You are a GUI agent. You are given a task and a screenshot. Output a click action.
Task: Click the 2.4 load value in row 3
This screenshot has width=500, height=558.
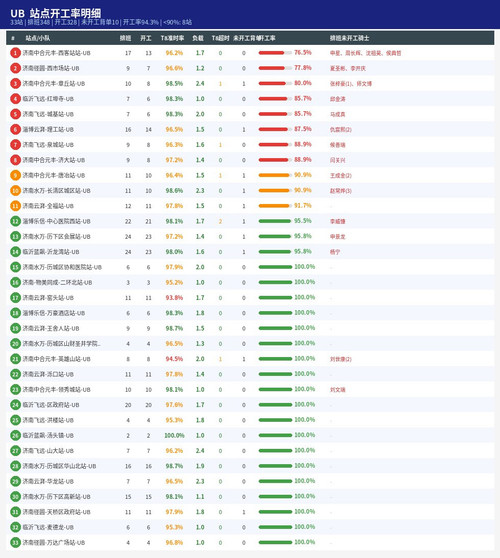pyautogui.click(x=200, y=84)
